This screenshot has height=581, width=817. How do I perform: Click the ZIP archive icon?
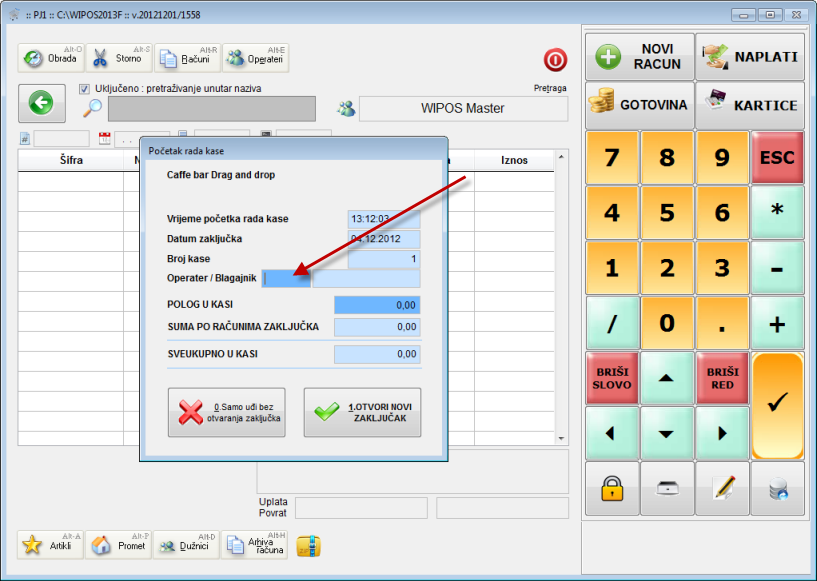[309, 546]
